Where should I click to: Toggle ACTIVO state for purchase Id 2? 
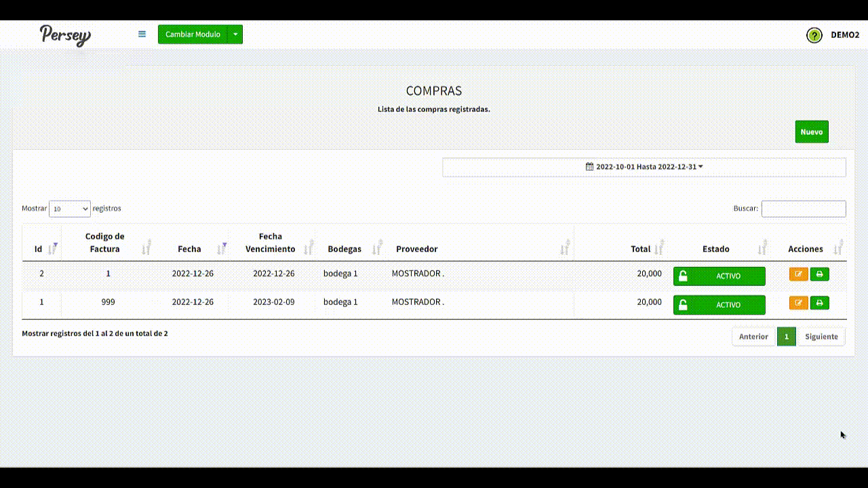tap(719, 277)
